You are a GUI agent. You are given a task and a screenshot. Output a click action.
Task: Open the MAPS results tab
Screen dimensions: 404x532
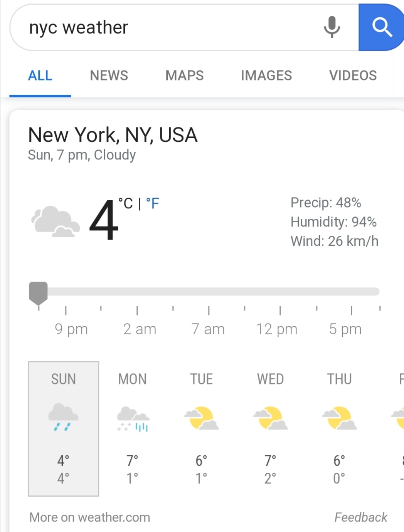tap(184, 76)
